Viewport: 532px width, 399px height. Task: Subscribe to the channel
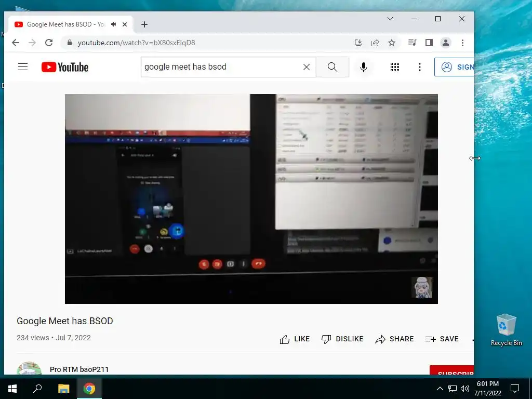tap(451, 370)
